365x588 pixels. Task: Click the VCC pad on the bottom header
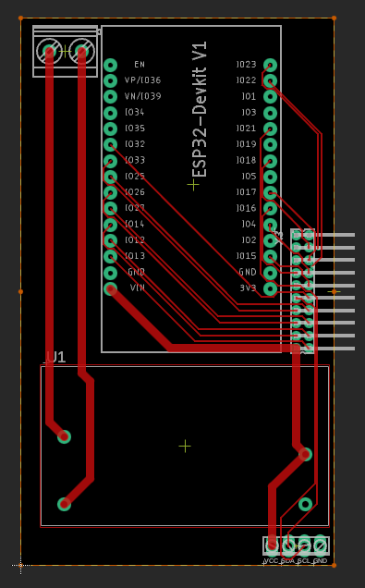[x=272, y=546]
